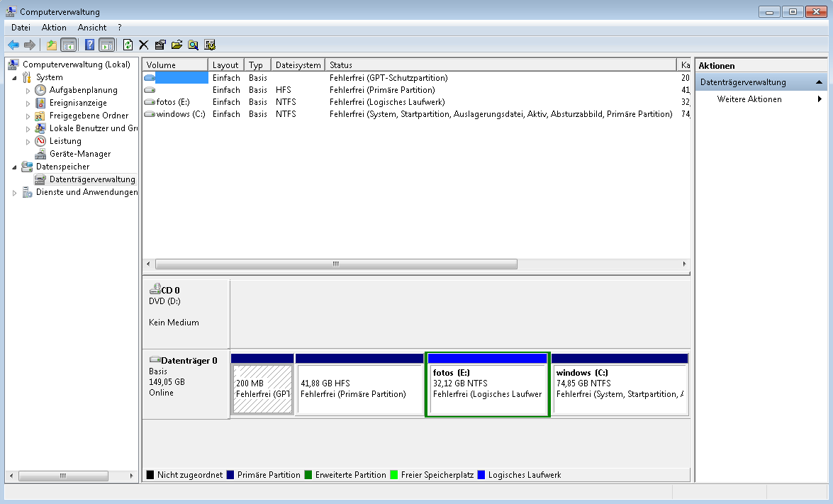Click drive icon of windows (C:) row

click(x=150, y=114)
